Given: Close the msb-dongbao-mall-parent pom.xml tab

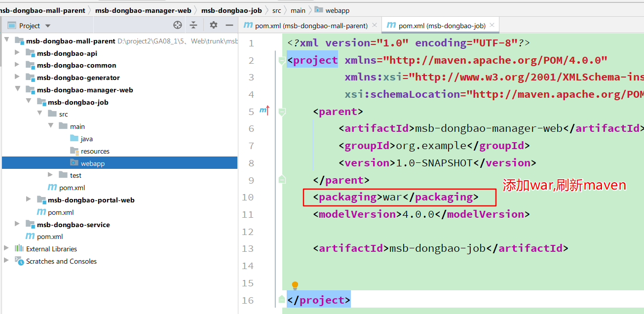Looking at the screenshot, I should pyautogui.click(x=375, y=25).
